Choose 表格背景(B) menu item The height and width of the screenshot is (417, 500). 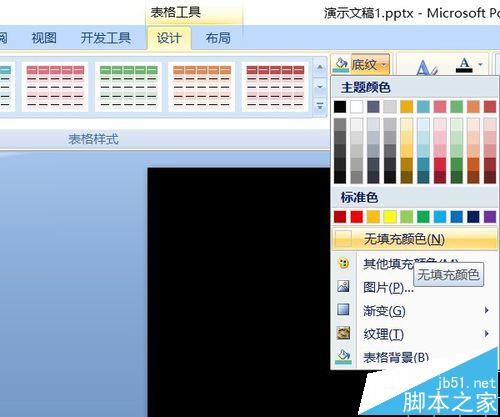click(396, 358)
